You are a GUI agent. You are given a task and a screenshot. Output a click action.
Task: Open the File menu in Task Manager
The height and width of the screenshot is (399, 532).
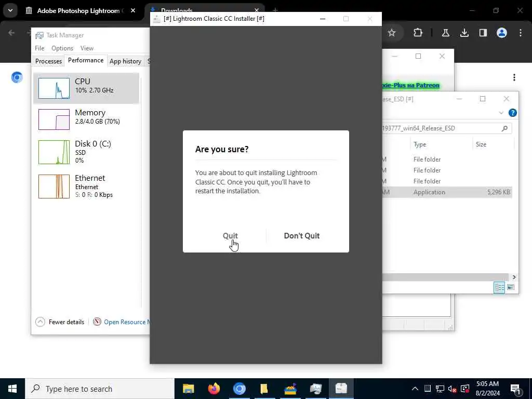(x=39, y=48)
